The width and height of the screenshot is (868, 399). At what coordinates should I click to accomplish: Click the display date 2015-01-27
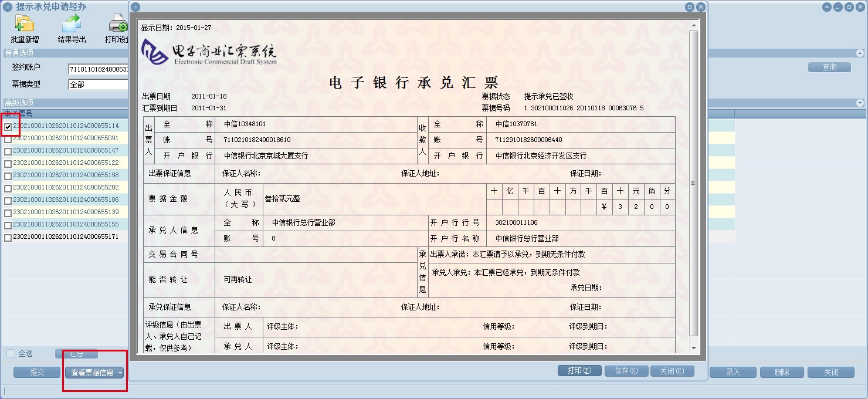click(194, 28)
